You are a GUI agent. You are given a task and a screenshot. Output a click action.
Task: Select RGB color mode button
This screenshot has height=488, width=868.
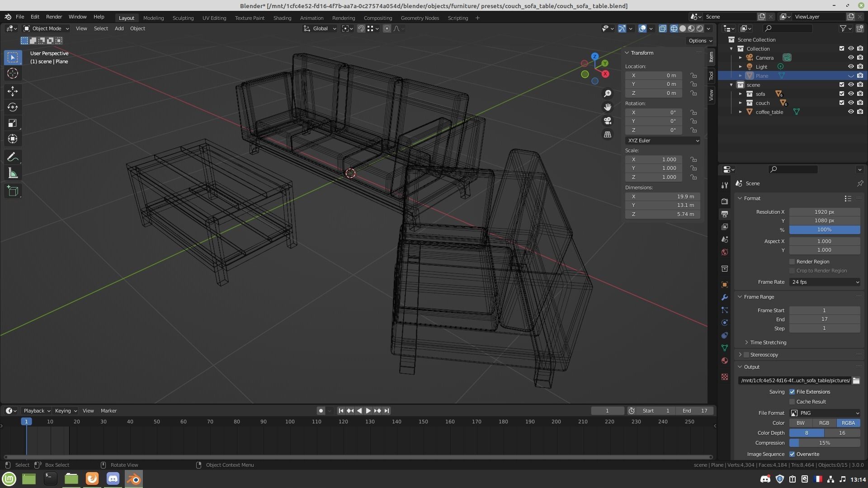[824, 423]
